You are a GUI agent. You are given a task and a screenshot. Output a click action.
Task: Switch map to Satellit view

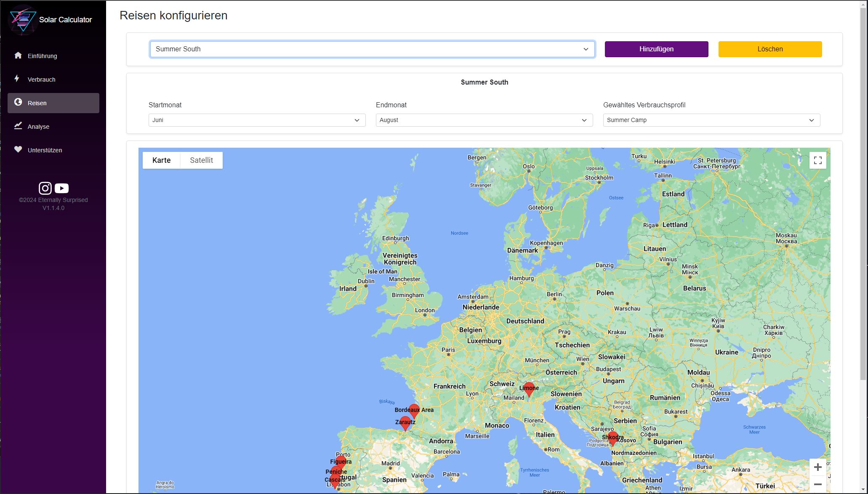201,160
